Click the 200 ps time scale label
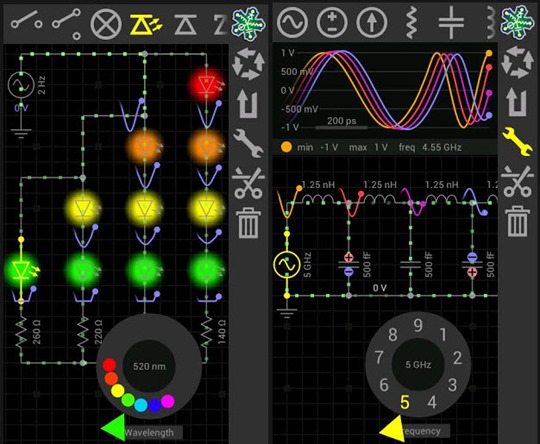The width and height of the screenshot is (540, 444). (342, 121)
